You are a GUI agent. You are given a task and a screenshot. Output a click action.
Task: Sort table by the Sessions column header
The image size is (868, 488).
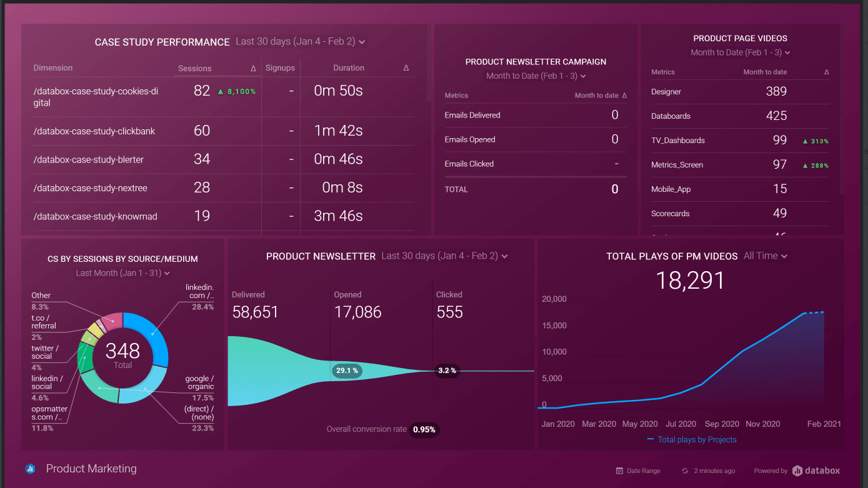(194, 68)
